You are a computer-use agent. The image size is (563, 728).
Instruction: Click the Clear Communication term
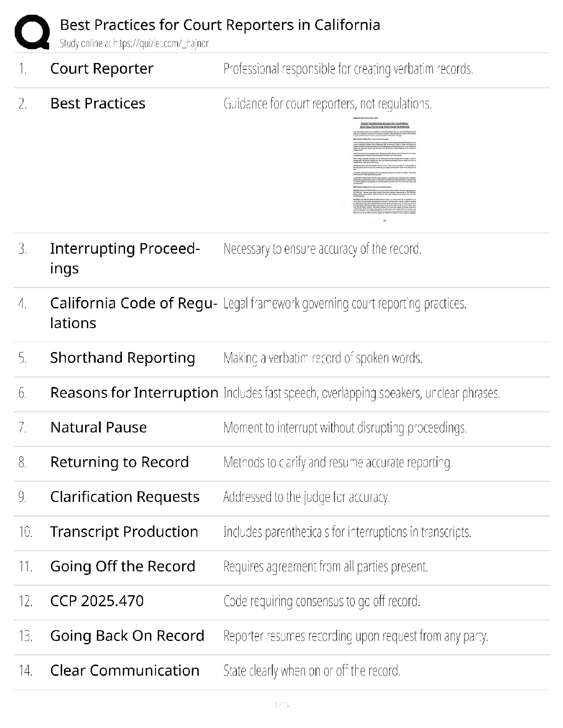click(x=125, y=671)
